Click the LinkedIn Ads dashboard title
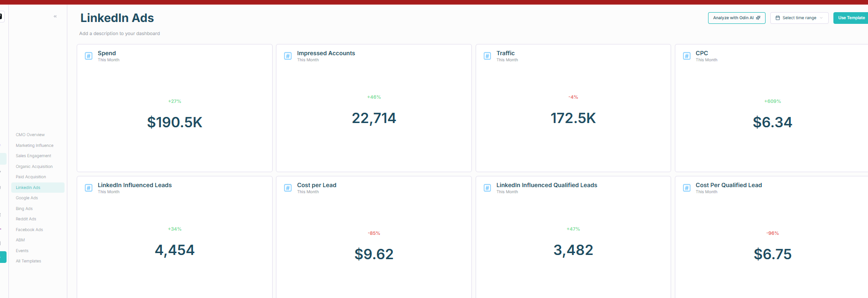This screenshot has height=298, width=868. click(x=117, y=18)
